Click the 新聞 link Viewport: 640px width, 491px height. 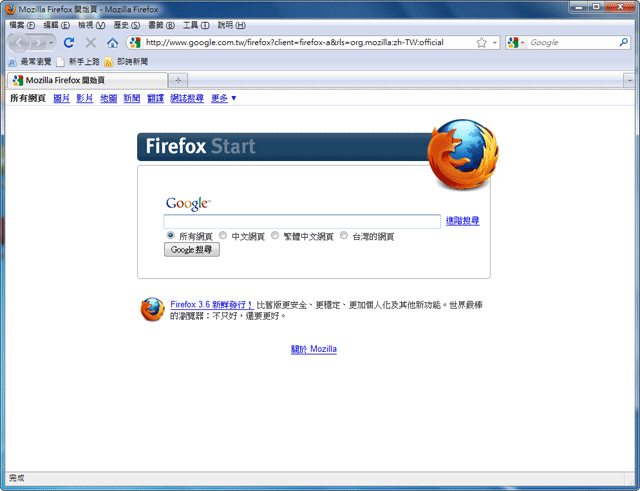click(132, 98)
